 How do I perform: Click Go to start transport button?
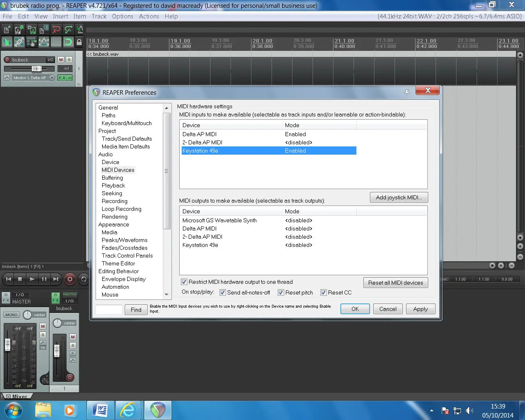point(9,279)
